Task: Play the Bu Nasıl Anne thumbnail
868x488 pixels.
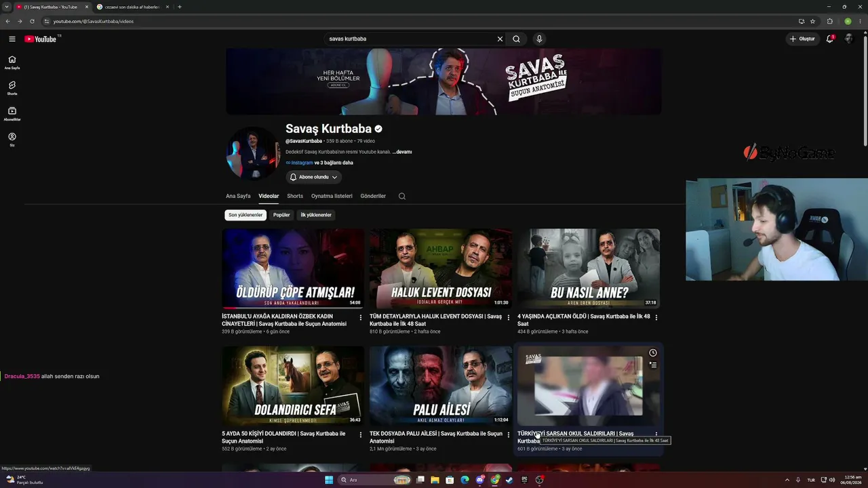Action: coord(589,268)
